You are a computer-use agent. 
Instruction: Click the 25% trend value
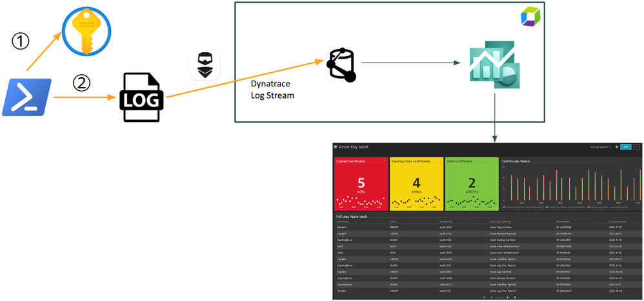[x=361, y=192]
